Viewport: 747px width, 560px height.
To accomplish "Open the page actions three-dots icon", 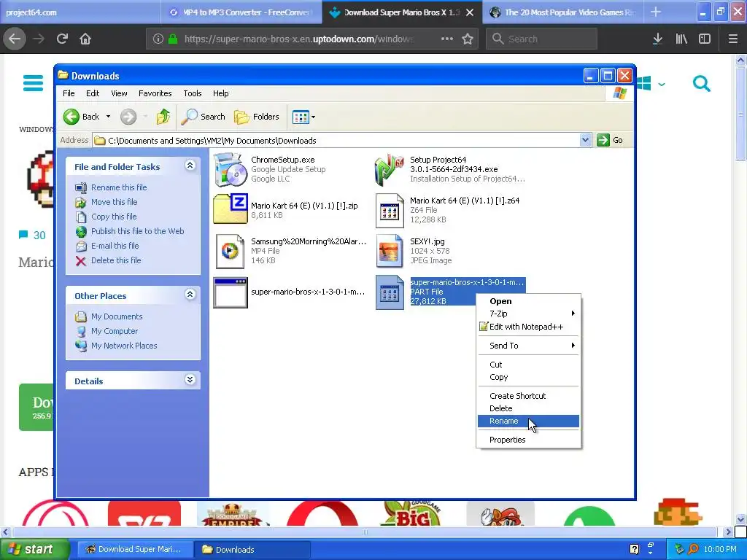I will pos(447,39).
